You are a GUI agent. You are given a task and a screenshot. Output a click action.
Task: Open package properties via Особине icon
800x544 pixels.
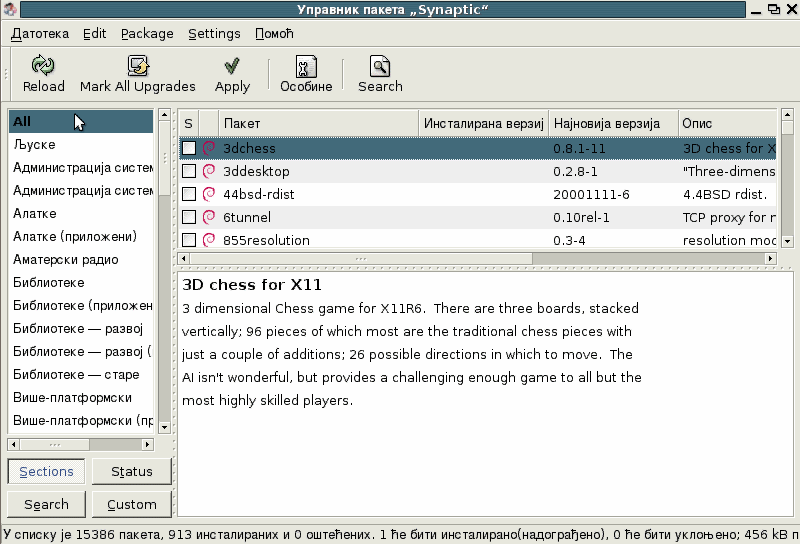(x=306, y=66)
